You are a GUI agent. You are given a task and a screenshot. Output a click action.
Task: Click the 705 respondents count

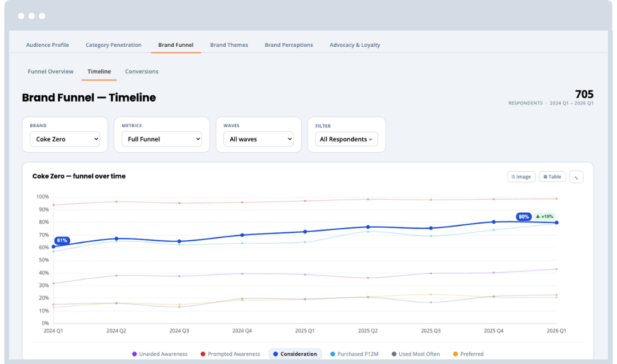point(584,94)
